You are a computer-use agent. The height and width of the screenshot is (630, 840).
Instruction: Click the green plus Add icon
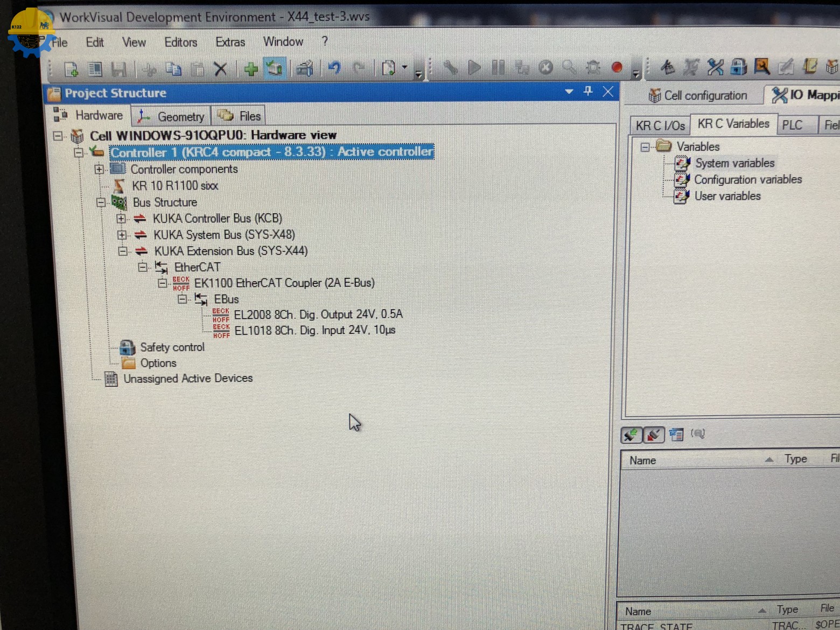(251, 69)
